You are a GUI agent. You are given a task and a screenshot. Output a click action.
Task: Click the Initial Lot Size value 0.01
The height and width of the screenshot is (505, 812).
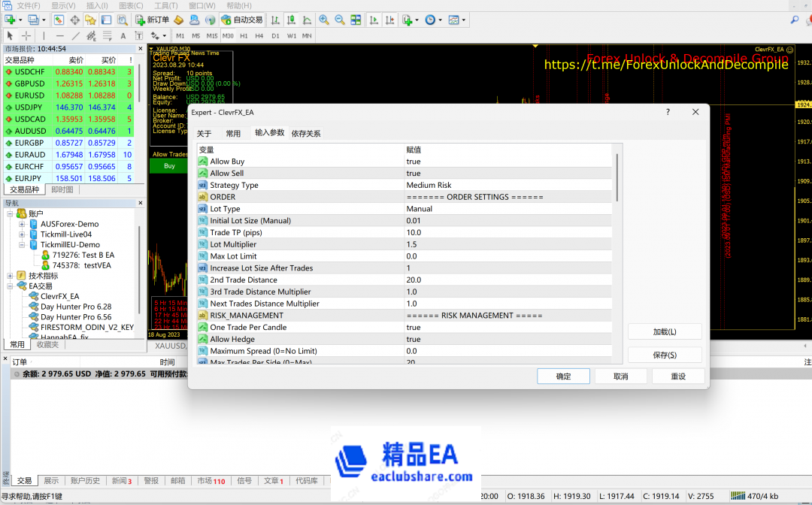[x=414, y=221]
